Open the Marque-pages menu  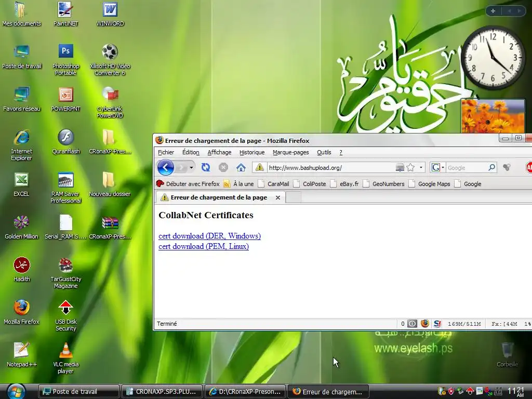291,152
